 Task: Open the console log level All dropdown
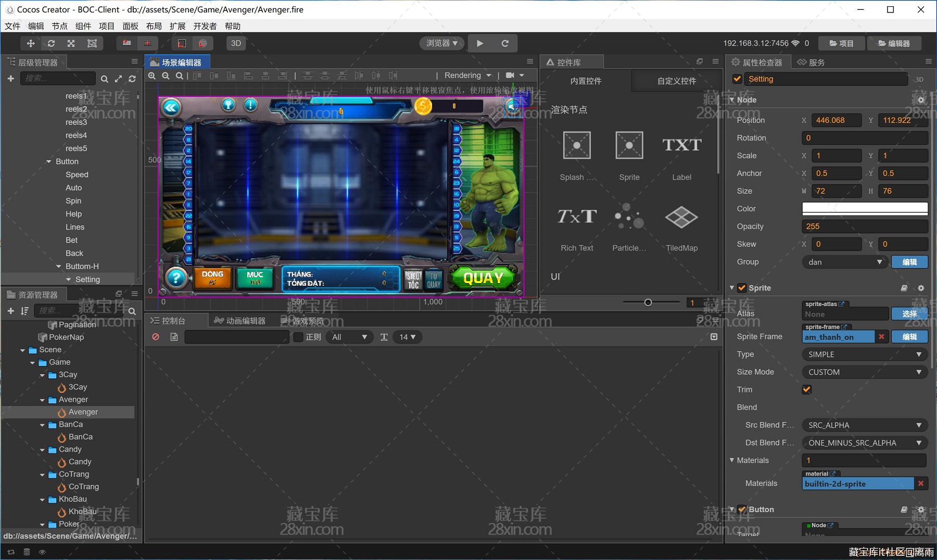pyautogui.click(x=349, y=337)
